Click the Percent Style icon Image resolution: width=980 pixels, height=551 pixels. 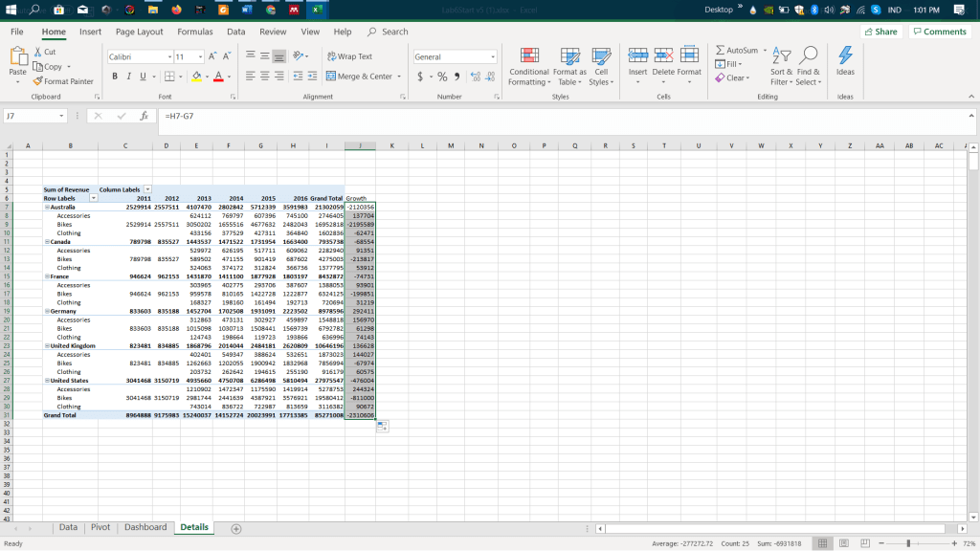[x=442, y=77]
